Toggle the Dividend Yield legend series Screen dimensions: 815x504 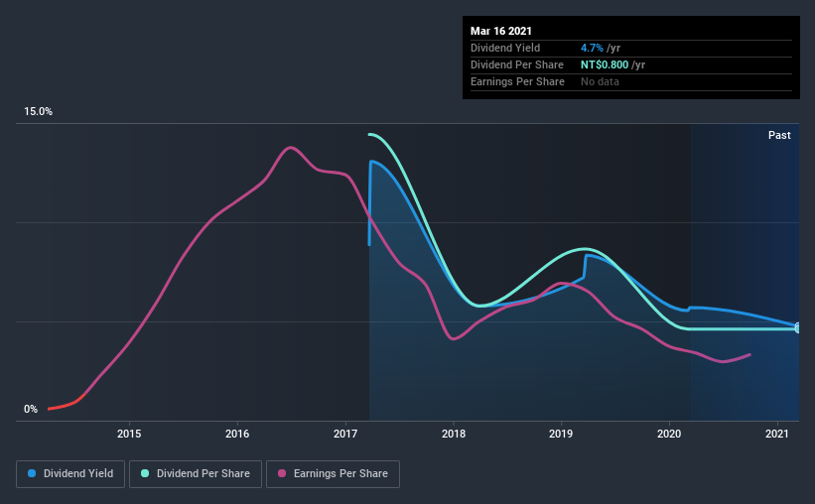click(x=70, y=474)
